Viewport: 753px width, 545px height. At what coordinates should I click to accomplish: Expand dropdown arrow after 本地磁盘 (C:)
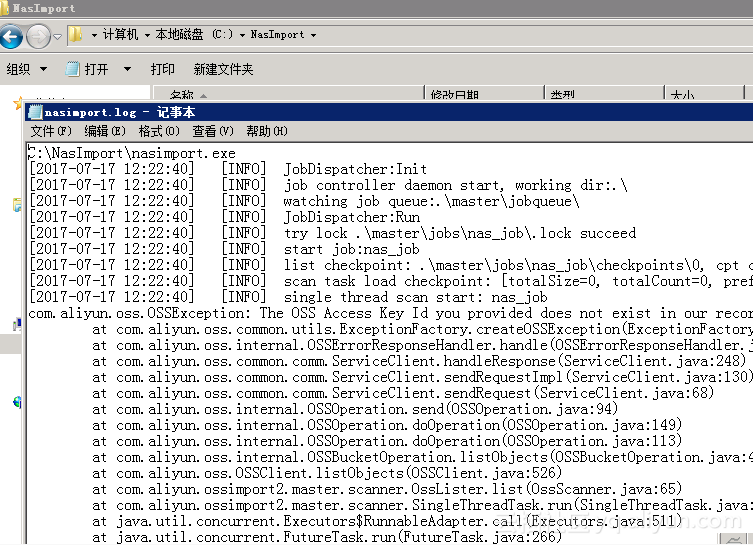point(242,35)
